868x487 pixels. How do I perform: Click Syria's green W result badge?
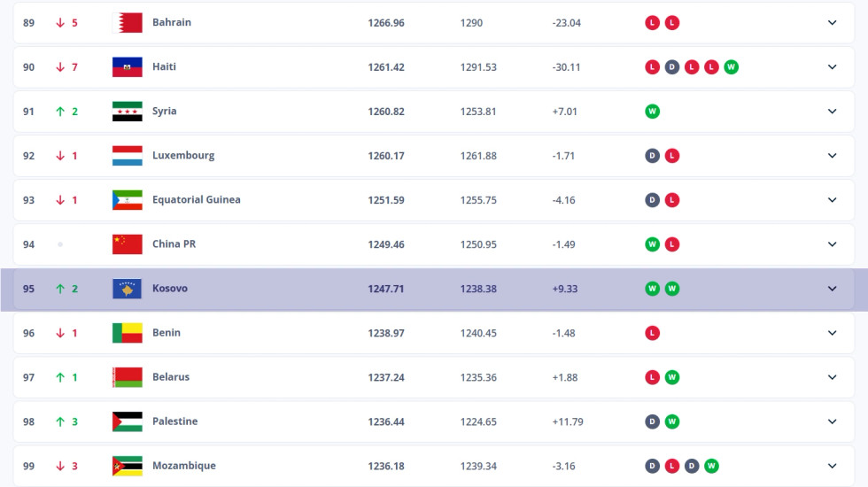point(652,112)
